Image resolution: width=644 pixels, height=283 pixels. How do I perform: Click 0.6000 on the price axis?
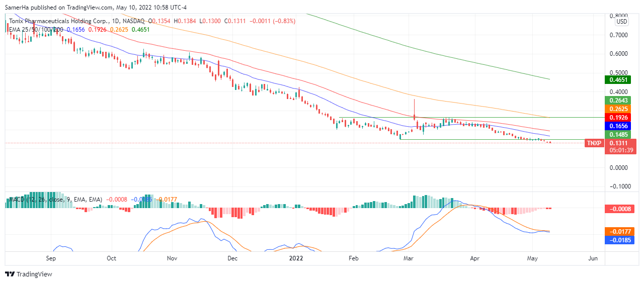pos(617,54)
